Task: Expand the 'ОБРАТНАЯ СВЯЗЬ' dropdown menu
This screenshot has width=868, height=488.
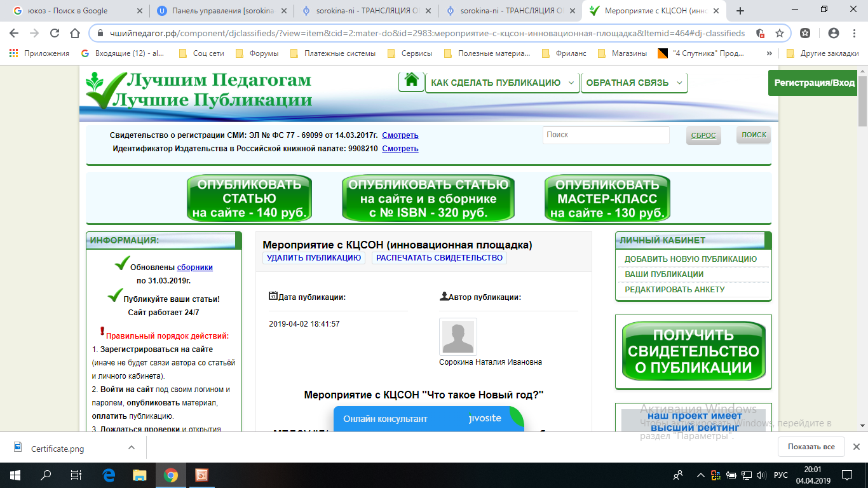Action: click(634, 83)
